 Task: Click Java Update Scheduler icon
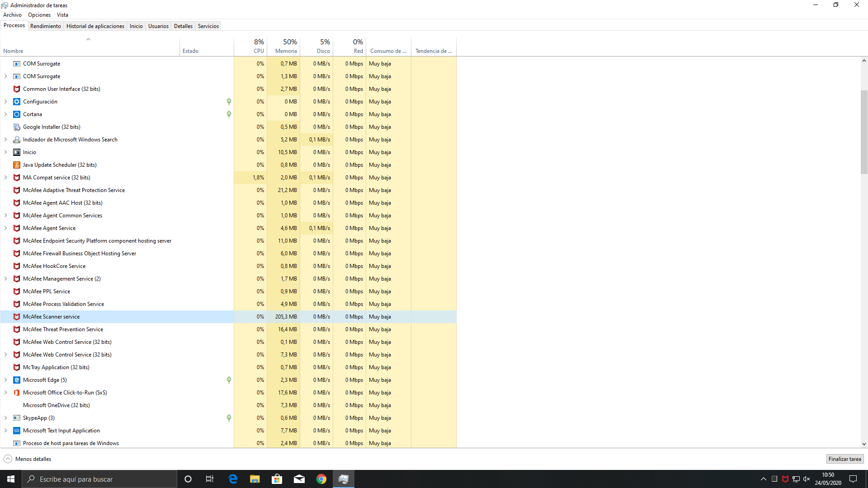pyautogui.click(x=17, y=165)
